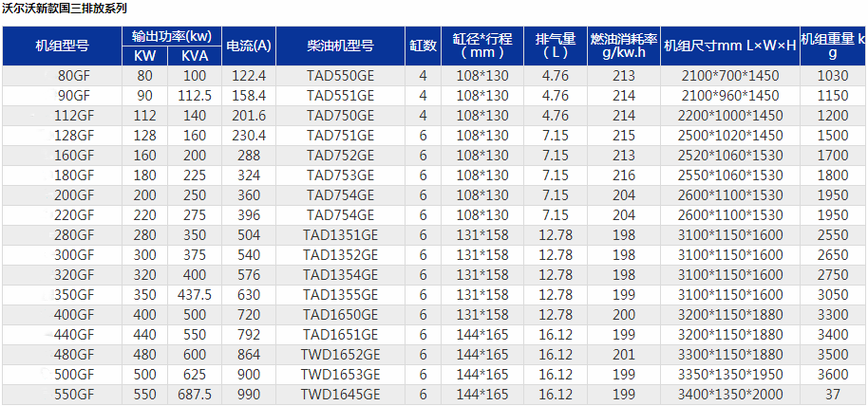Select the 输出功率(kw) header cell
Image resolution: width=868 pixels, height=406 pixels.
click(172, 36)
